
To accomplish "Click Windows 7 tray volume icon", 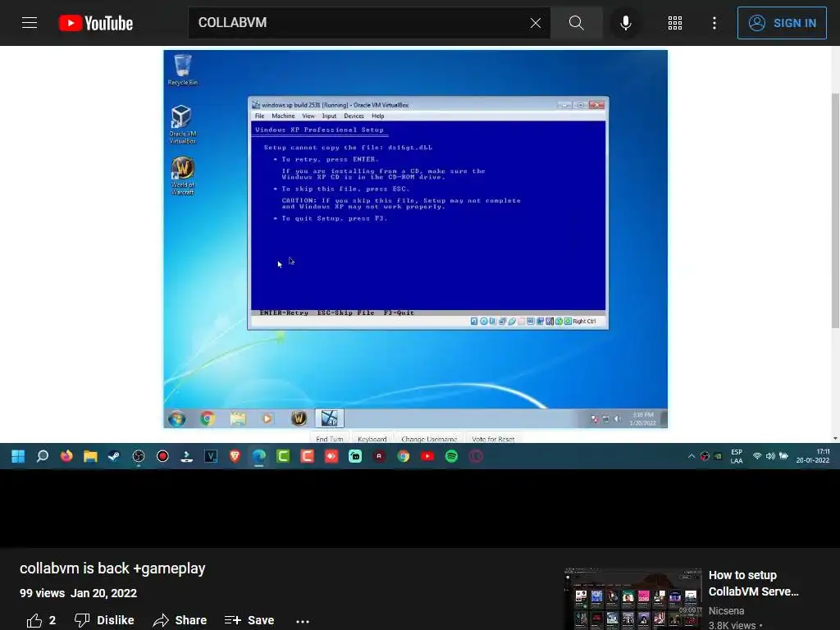I will [x=617, y=419].
